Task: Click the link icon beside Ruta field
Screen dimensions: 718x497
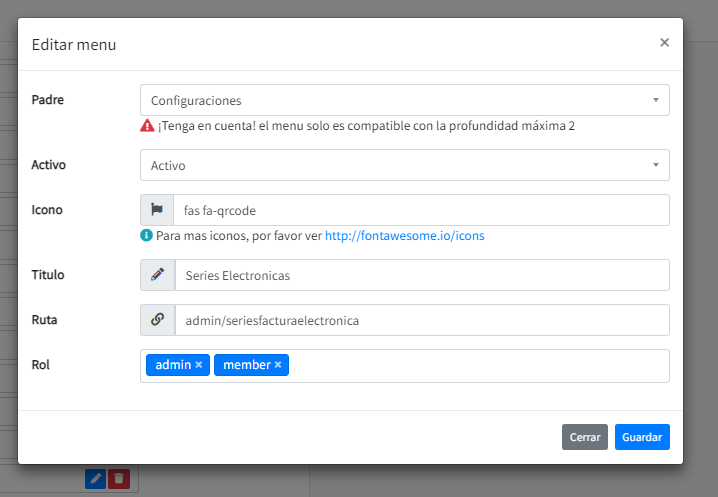Action: 157,320
